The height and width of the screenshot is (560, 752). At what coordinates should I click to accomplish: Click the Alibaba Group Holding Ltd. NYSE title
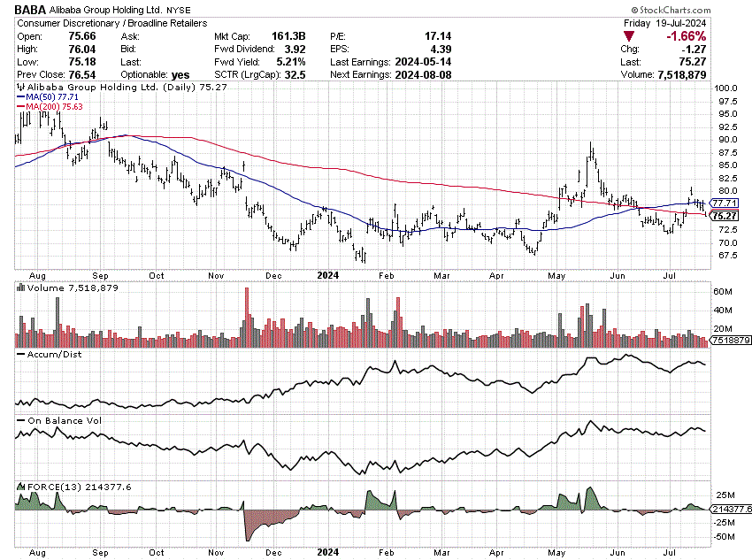click(x=120, y=10)
